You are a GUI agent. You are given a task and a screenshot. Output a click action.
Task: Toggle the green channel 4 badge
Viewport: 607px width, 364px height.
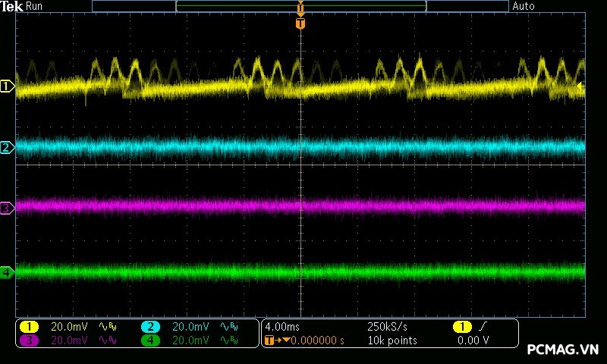point(150,340)
